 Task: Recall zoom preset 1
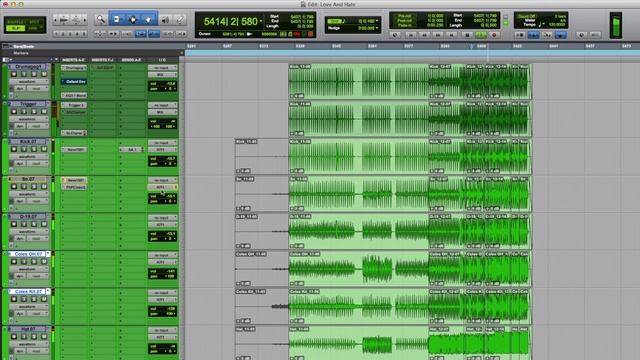pos(56,34)
